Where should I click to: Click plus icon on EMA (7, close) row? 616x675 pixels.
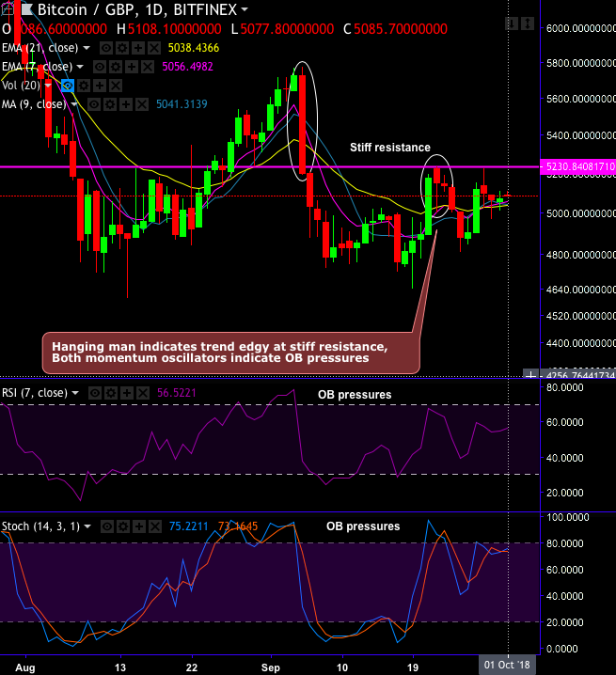(x=132, y=67)
